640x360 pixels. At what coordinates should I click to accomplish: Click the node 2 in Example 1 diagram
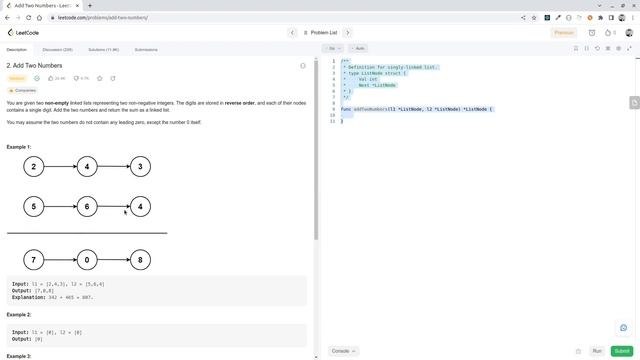click(x=33, y=167)
